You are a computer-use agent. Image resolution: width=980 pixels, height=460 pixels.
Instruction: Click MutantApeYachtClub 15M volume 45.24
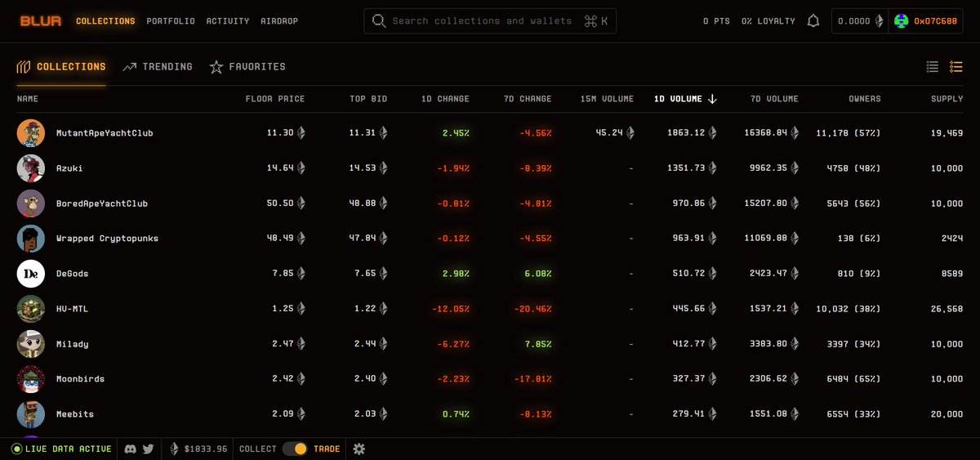[x=609, y=133]
